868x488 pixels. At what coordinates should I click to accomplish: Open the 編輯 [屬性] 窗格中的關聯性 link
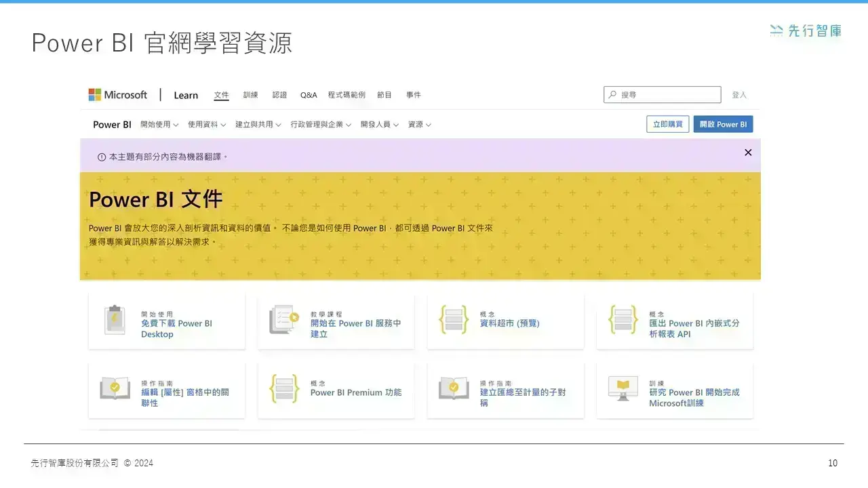click(x=185, y=397)
